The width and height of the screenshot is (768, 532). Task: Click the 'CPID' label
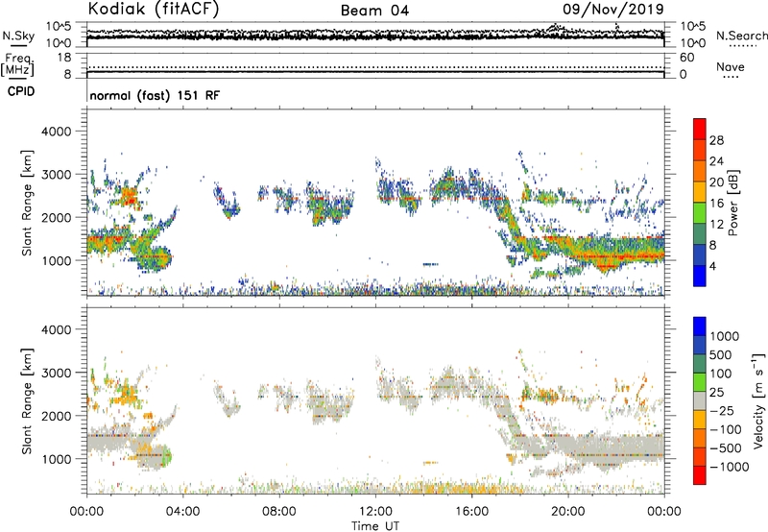21,91
